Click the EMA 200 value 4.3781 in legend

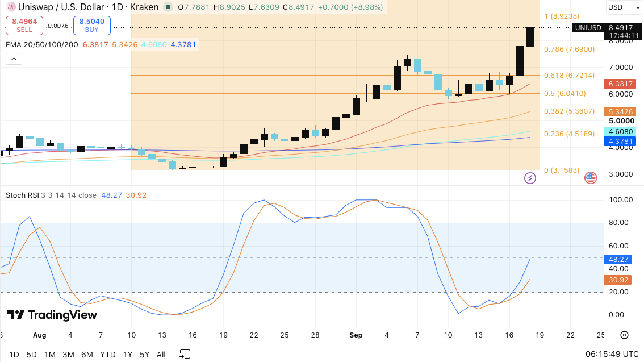coord(183,44)
